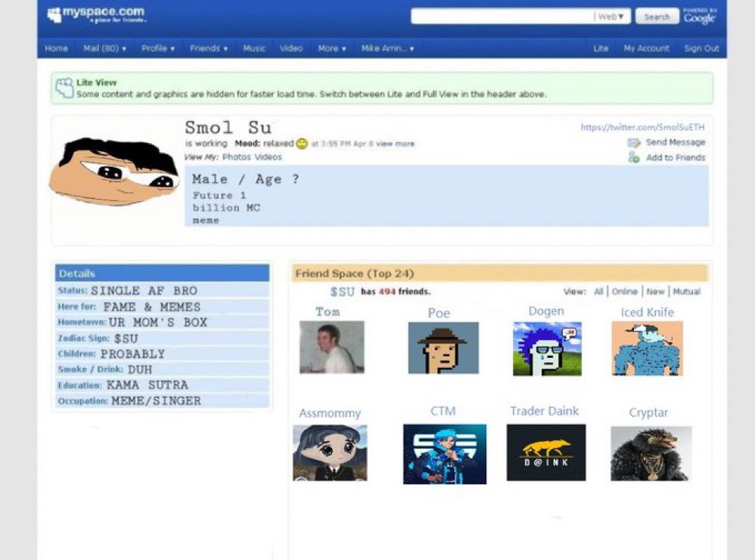Filter friends by New
Viewport: 755px width, 560px height.
655,291
